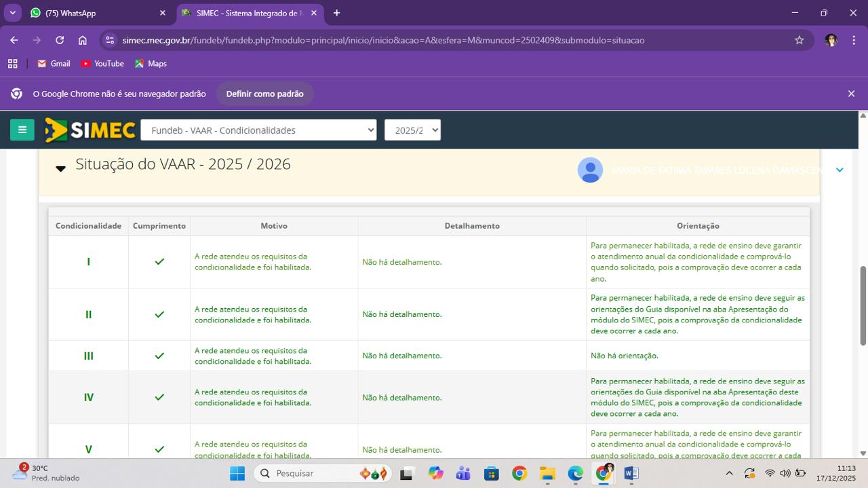Click the Orientação column header
The height and width of the screenshot is (488, 868).
tap(698, 225)
